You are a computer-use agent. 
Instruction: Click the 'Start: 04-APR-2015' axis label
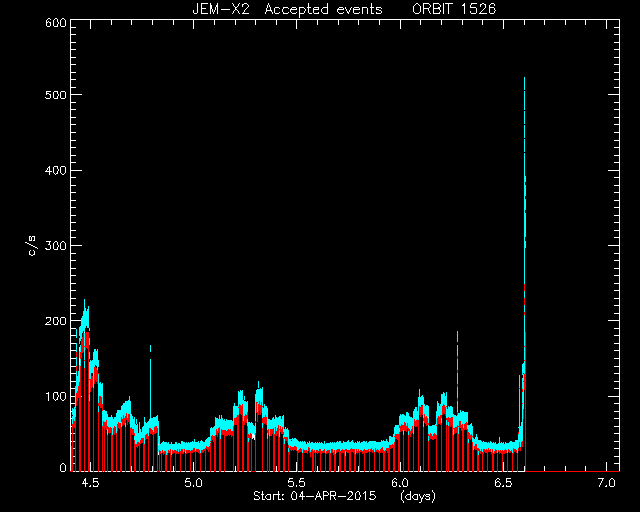tap(315, 496)
